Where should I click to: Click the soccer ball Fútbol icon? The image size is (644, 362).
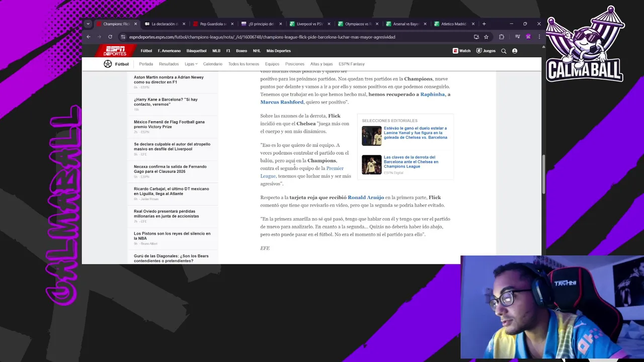click(108, 64)
